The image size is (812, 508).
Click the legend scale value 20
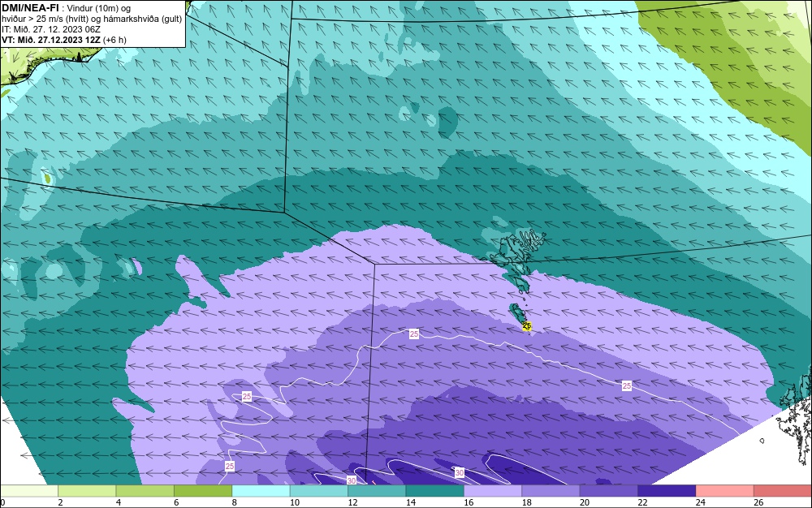point(585,502)
